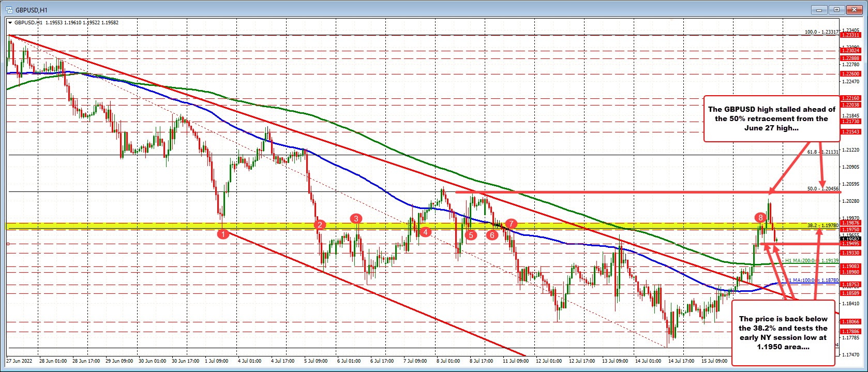
Task: Click the red 1.17886 price tag on axis
Action: click(850, 331)
